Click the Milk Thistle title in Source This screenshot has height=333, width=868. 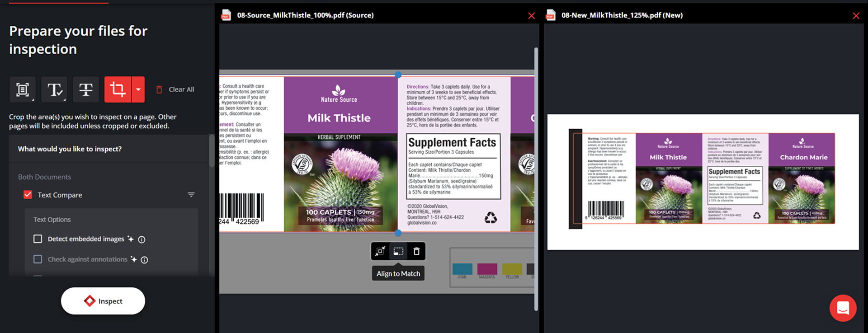tap(339, 118)
